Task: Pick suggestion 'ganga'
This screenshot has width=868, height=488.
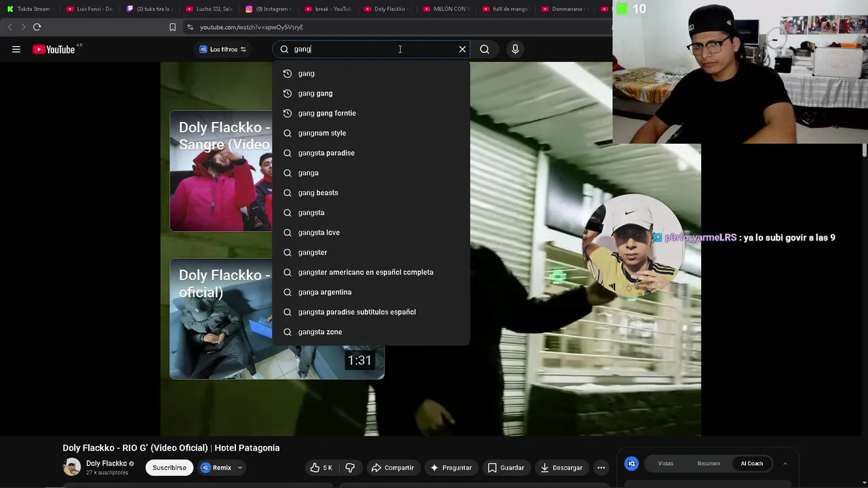Action: [371, 173]
